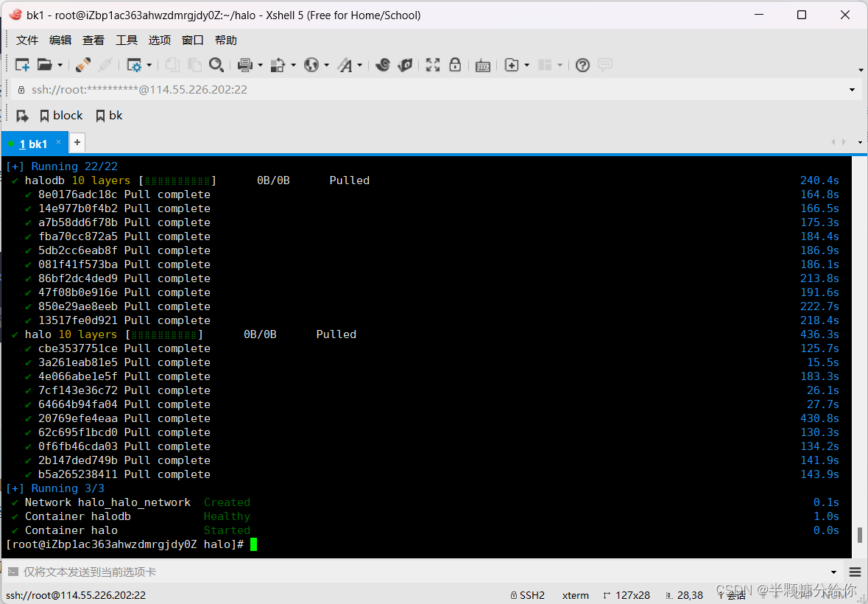Open the block bookmark

61,115
